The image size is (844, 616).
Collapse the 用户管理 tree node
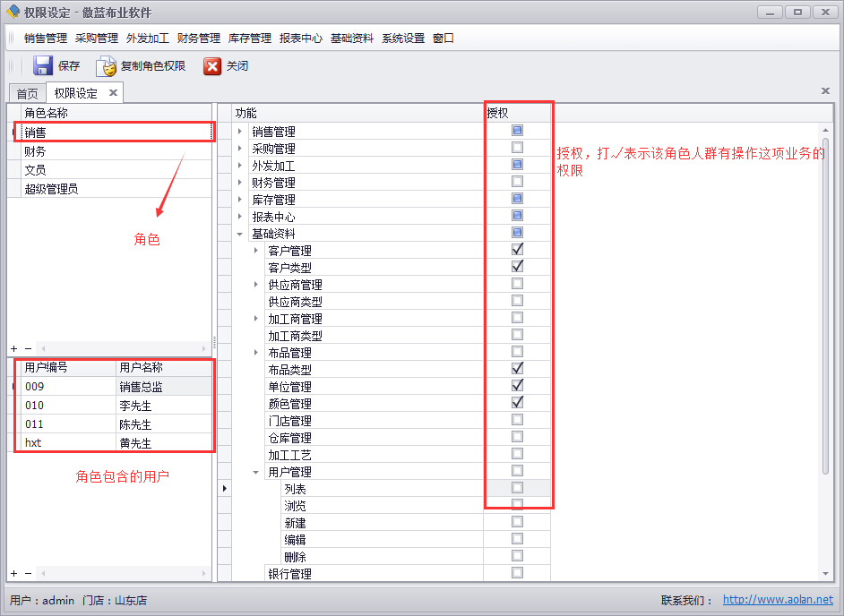coord(255,472)
